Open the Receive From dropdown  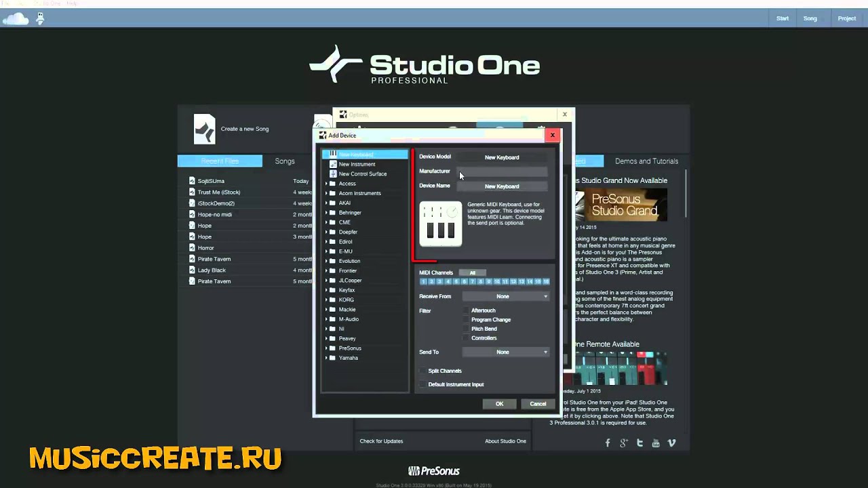[x=506, y=296]
